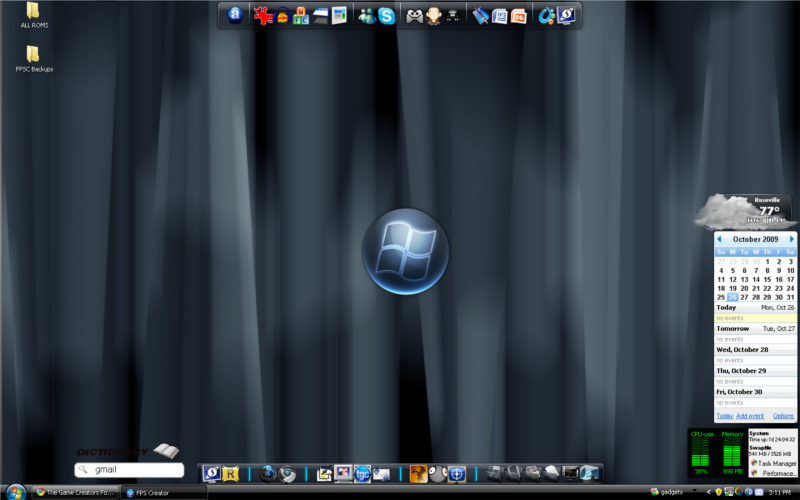Click the taskbar clock showing 3:11 PM
The height and width of the screenshot is (500, 800).
click(x=780, y=492)
